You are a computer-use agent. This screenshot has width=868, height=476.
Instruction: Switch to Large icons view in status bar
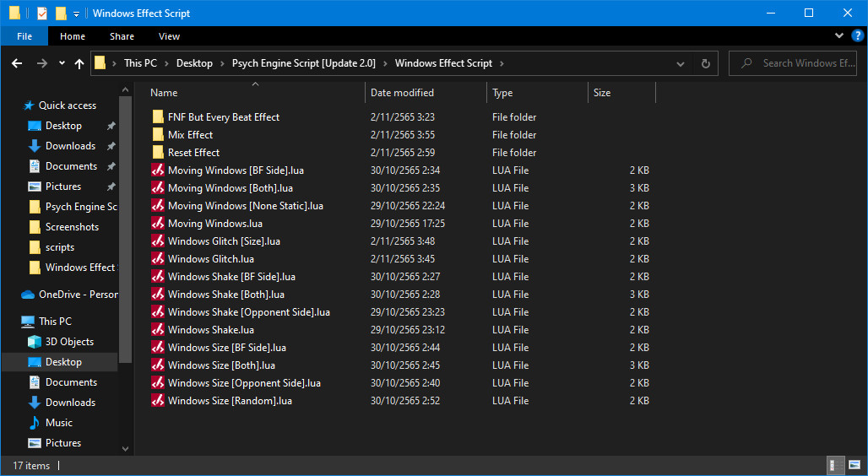point(854,465)
